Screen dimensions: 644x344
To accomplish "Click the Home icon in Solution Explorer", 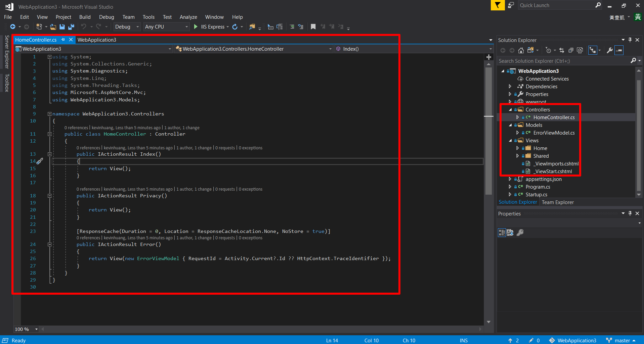I will (x=521, y=50).
